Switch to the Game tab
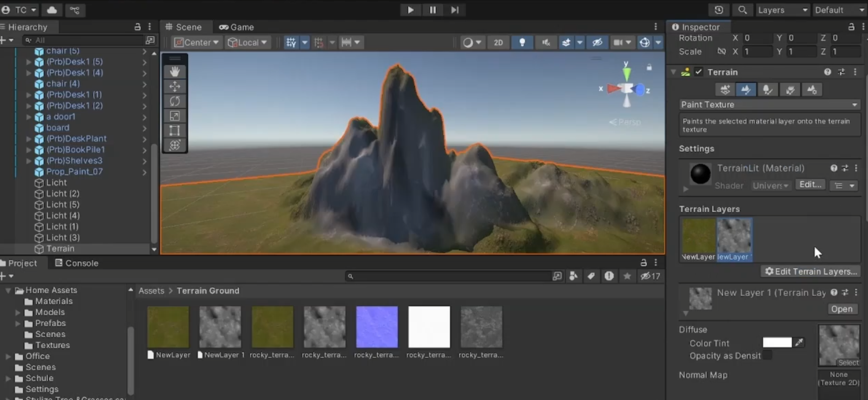 (x=236, y=27)
